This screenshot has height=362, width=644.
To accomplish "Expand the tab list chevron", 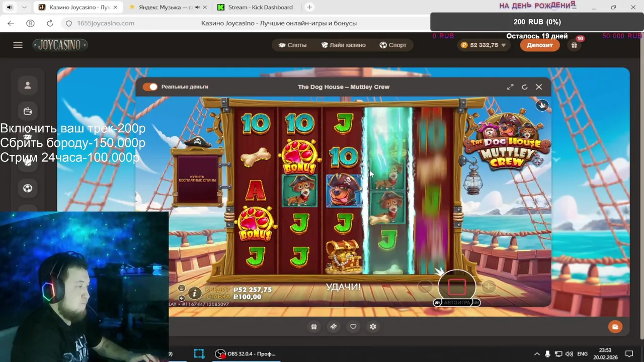I will click(24, 7).
